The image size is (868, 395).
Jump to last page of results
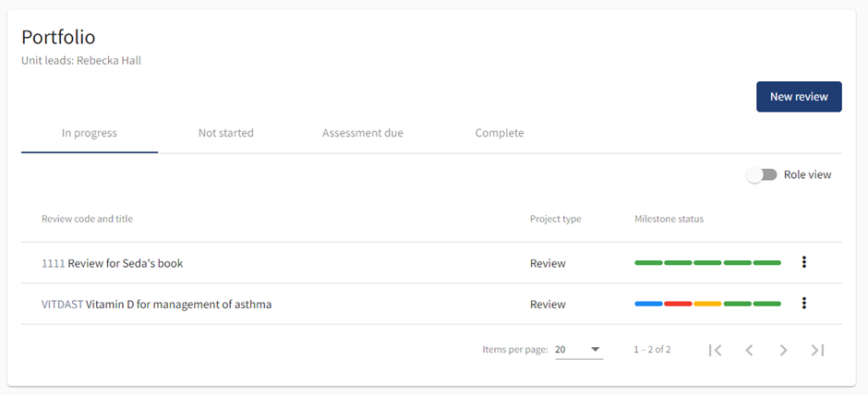pos(817,350)
